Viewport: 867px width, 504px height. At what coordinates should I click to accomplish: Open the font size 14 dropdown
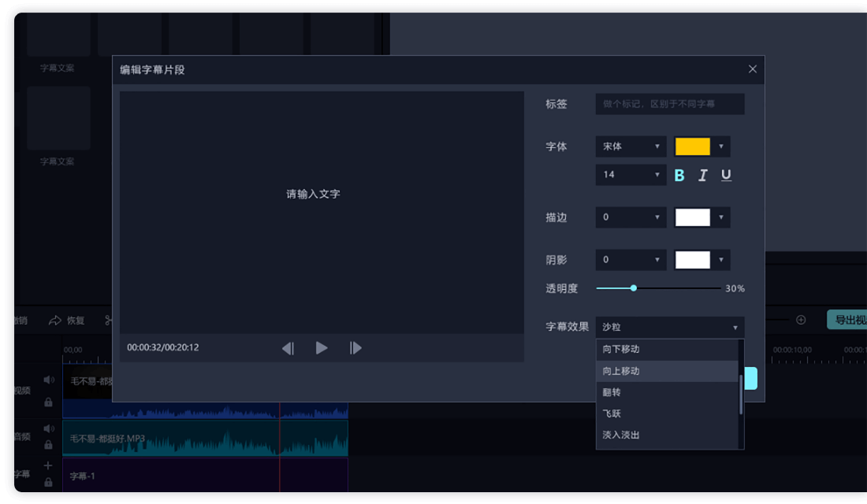click(631, 175)
